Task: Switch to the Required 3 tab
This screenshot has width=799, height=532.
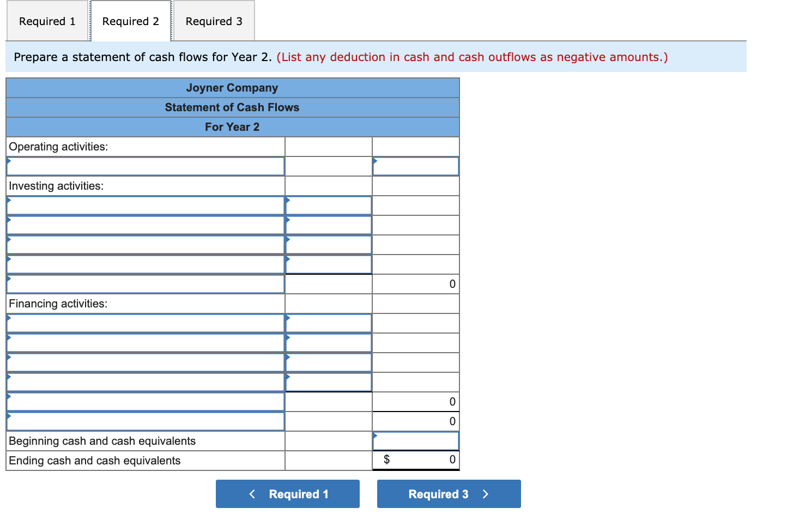Action: (x=214, y=21)
